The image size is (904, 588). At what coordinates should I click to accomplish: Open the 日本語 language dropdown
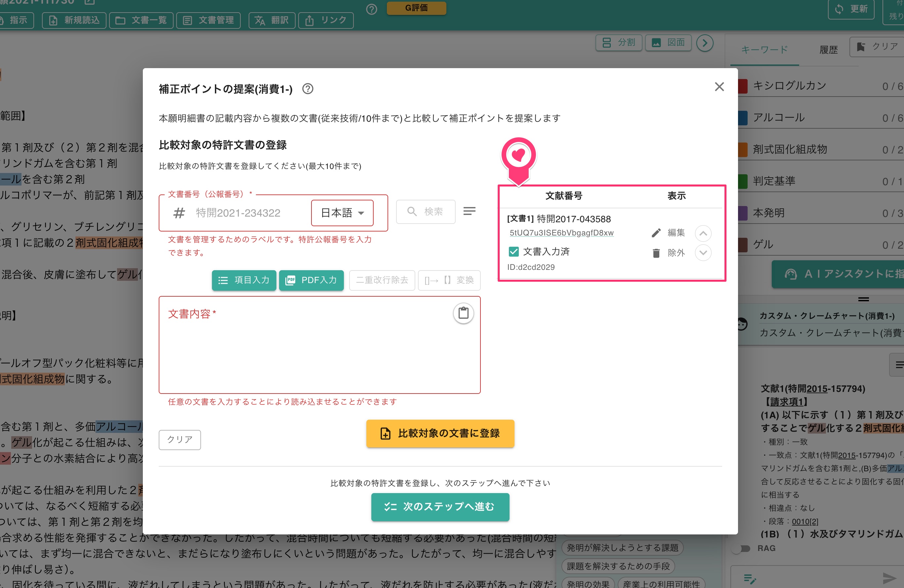342,213
